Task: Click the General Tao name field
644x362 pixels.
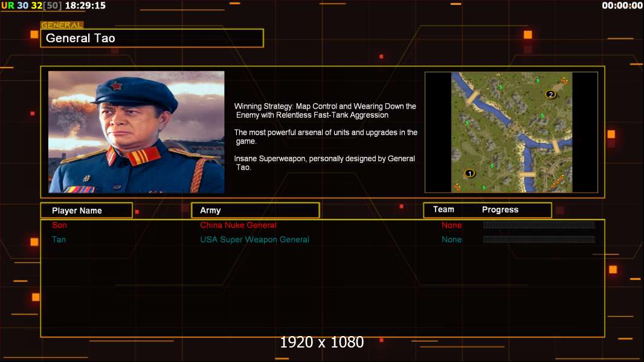Action: (152, 38)
